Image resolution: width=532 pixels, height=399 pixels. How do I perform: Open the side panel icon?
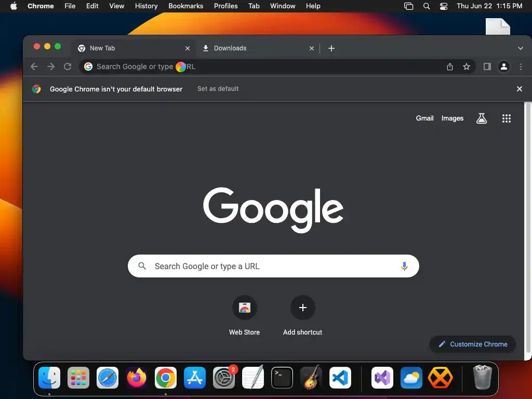coord(487,66)
